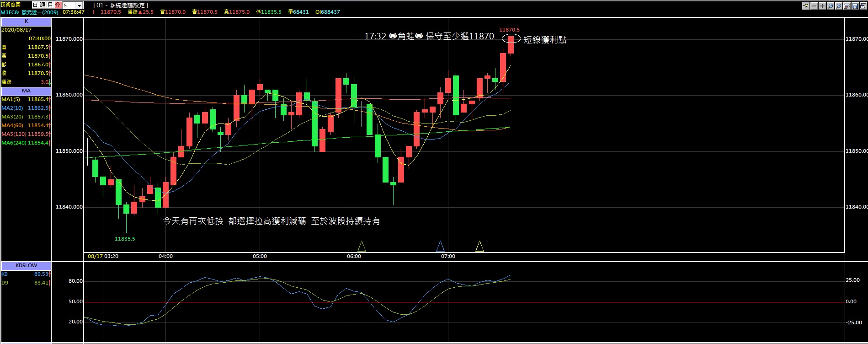Viewport: 868px width, 344px height.
Task: Click the blue triangle marker before 07:00
Action: click(440, 247)
